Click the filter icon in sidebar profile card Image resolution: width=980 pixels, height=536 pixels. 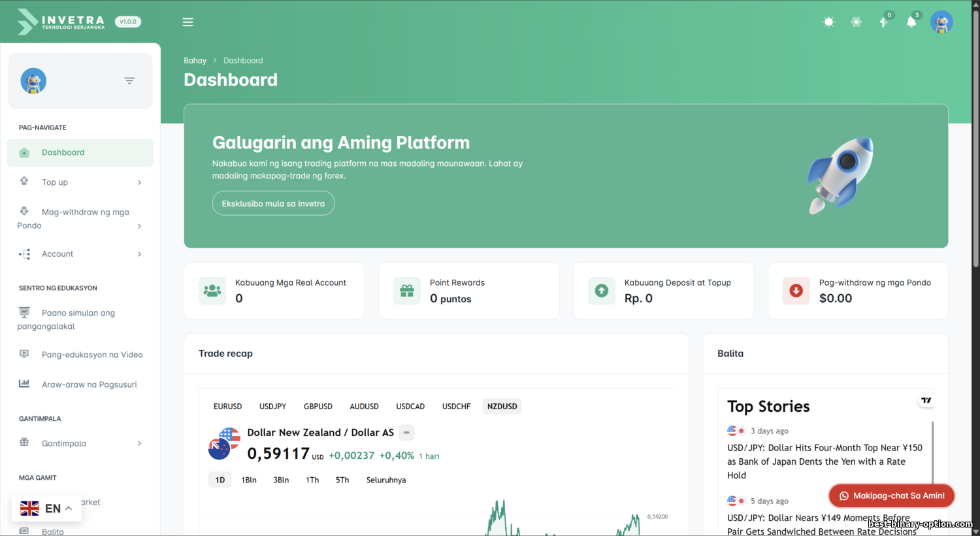pyautogui.click(x=129, y=81)
